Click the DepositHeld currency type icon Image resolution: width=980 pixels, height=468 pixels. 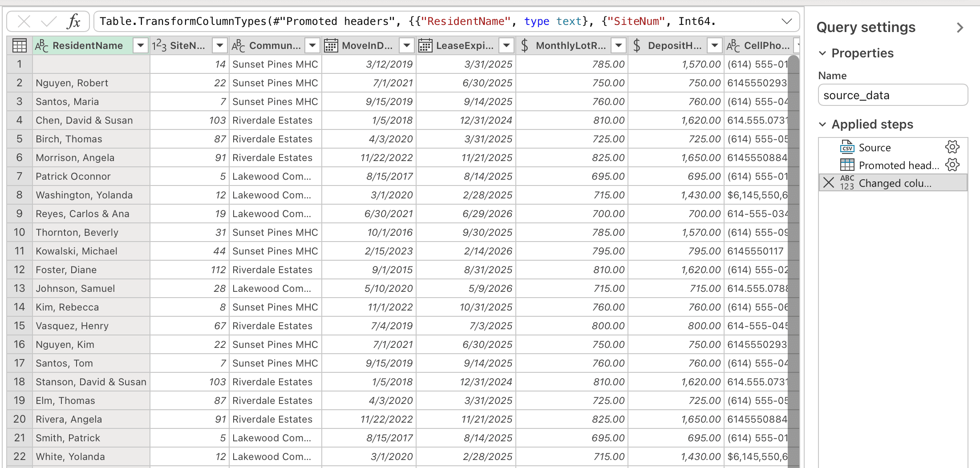[x=637, y=45]
